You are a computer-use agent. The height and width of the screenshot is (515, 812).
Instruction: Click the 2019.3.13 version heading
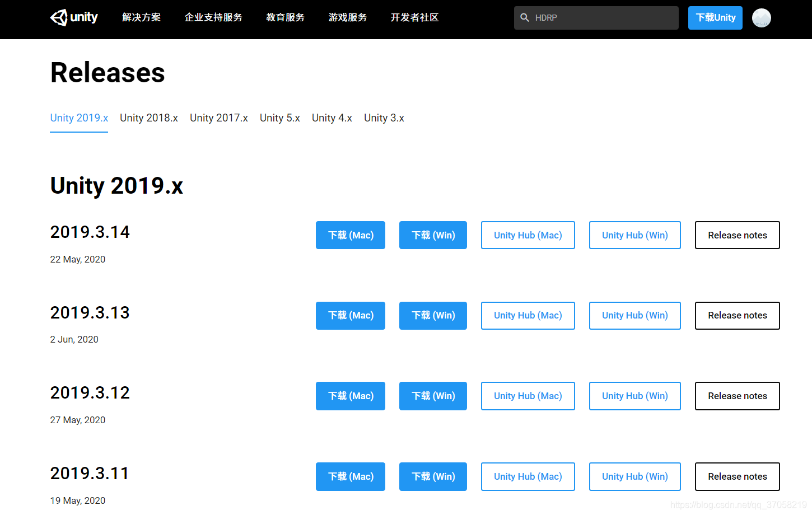(90, 312)
